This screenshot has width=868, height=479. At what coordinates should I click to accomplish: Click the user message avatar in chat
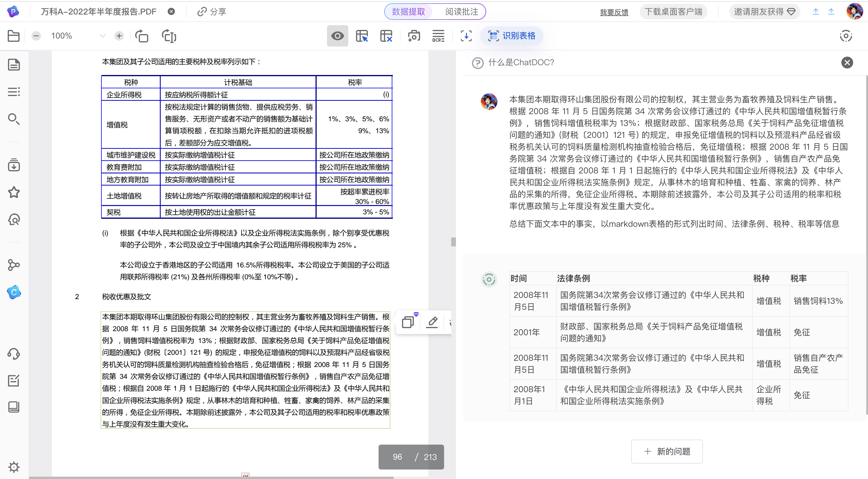pyautogui.click(x=489, y=102)
